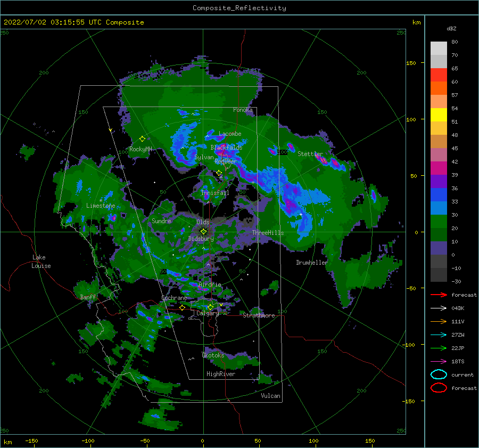Viewport: 479px width, 448px height.
Task: Click the 18TS legend text
Action: [x=458, y=362]
